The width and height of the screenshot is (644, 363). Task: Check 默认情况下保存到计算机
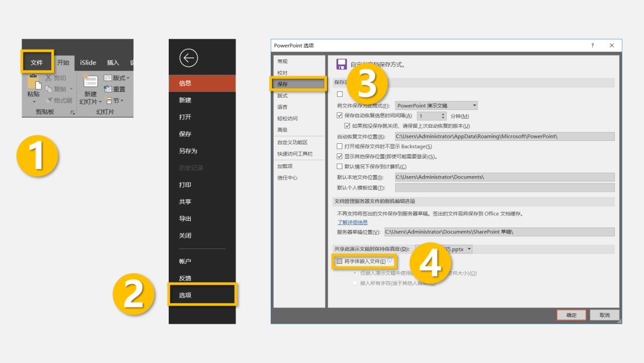point(339,166)
